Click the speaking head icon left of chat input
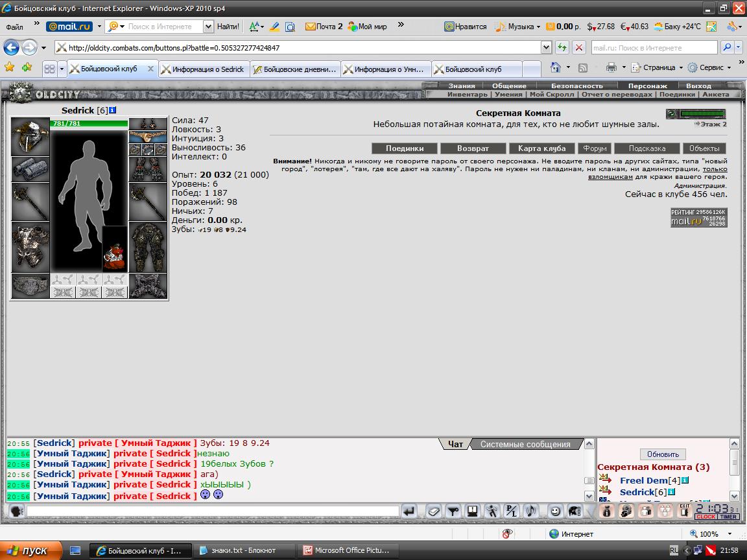This screenshot has height=560, width=747. click(x=17, y=511)
